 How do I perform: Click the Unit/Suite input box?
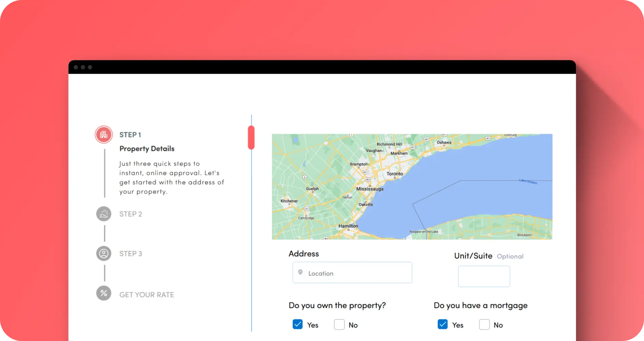tap(484, 276)
